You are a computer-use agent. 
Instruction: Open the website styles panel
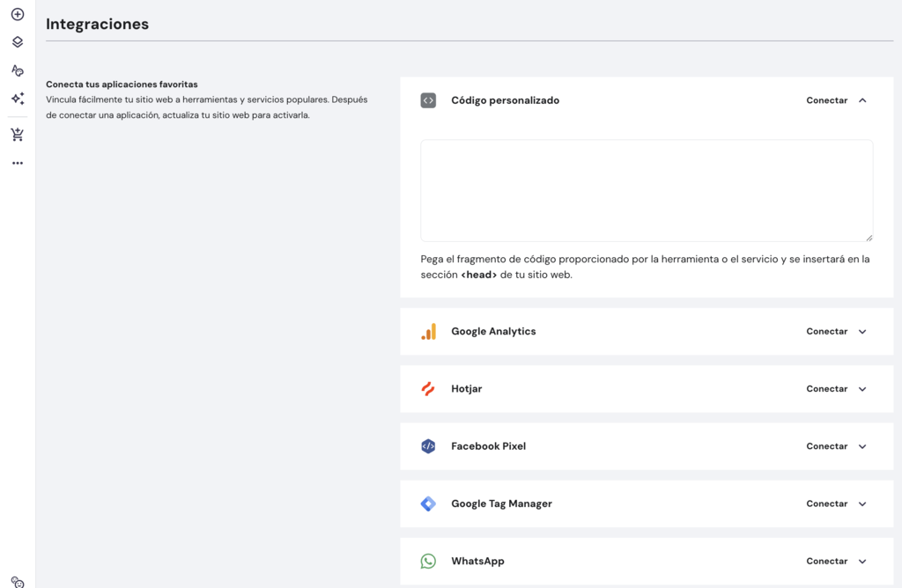click(x=17, y=70)
